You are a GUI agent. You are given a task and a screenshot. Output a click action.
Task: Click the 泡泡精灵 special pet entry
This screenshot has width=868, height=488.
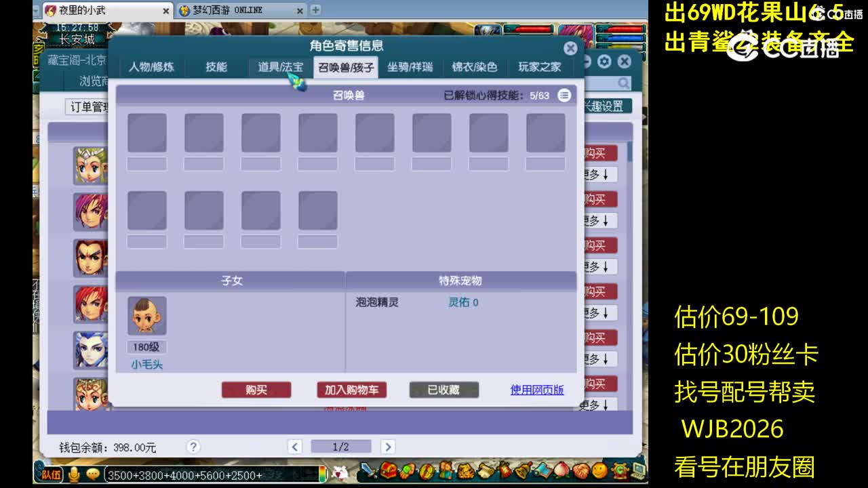pos(377,302)
